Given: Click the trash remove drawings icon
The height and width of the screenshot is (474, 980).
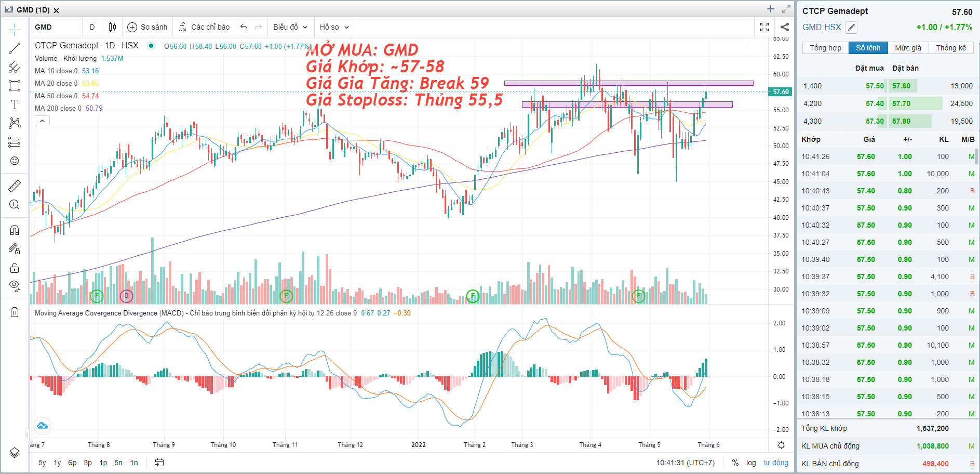Looking at the screenshot, I should pos(15,312).
